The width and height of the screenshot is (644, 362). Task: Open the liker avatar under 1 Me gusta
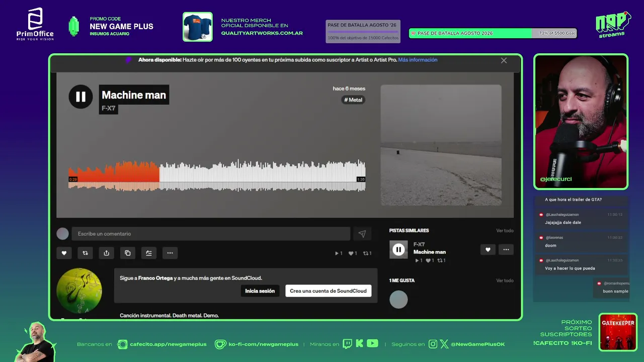(x=398, y=300)
